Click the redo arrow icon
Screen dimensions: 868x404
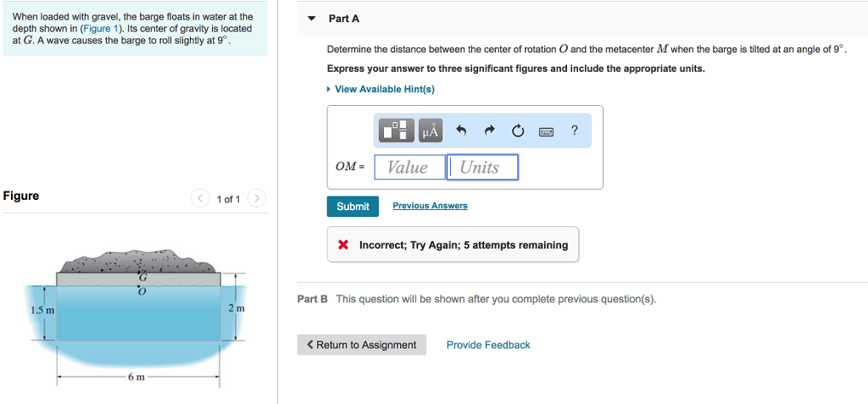click(x=489, y=130)
